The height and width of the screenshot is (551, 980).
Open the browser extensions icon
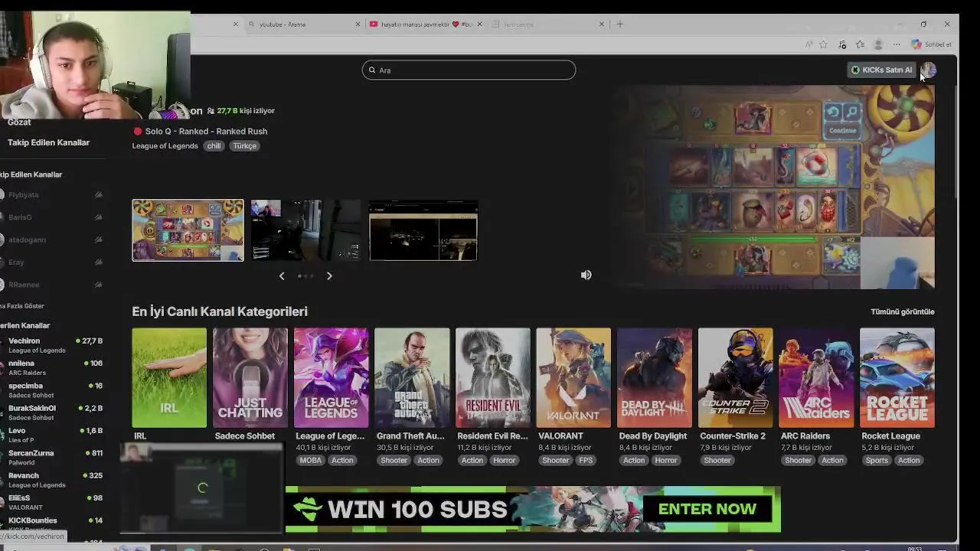pyautogui.click(x=842, y=44)
